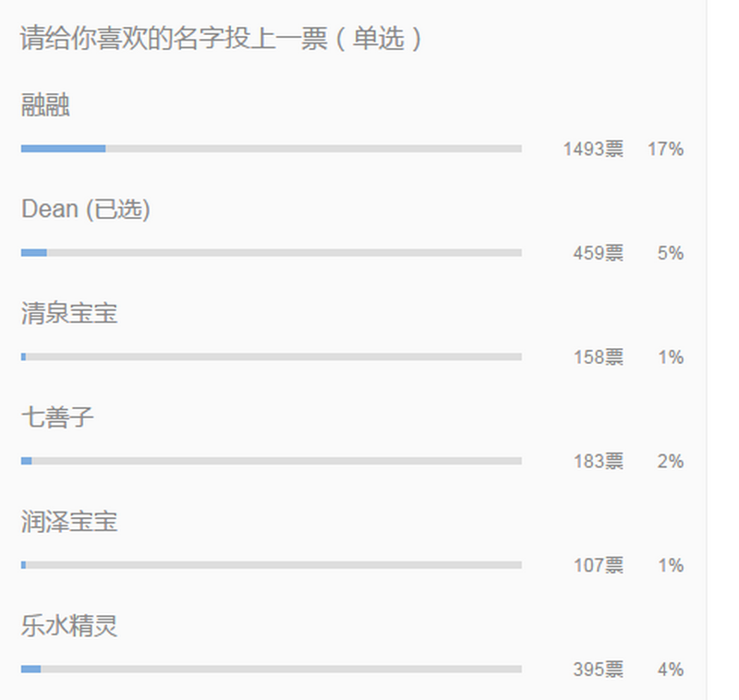Select the 润泽宝宝 name option

tap(69, 523)
